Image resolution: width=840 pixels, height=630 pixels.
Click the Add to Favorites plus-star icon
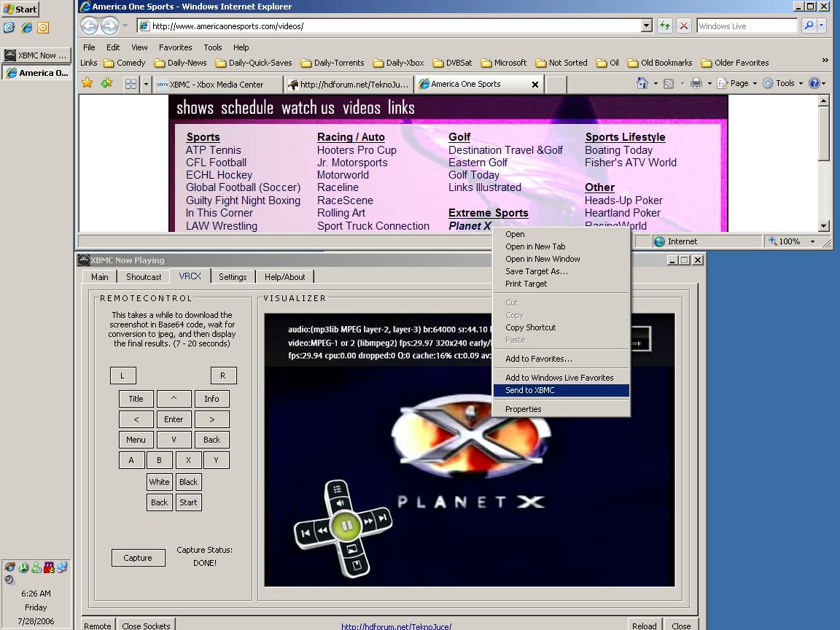pyautogui.click(x=107, y=84)
